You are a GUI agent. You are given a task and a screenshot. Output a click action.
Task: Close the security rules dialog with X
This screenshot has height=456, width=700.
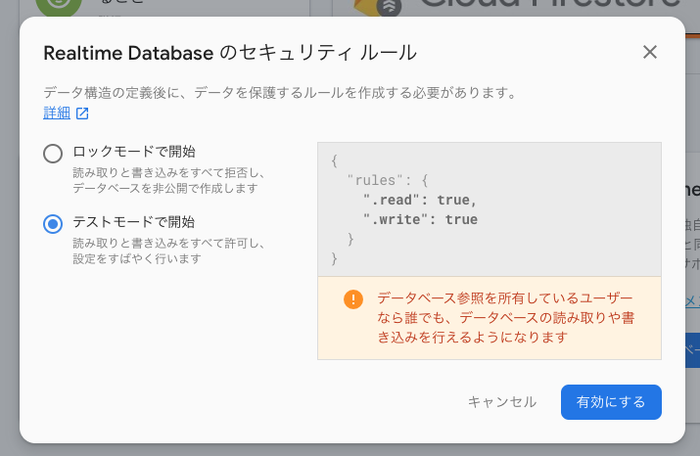click(x=650, y=52)
